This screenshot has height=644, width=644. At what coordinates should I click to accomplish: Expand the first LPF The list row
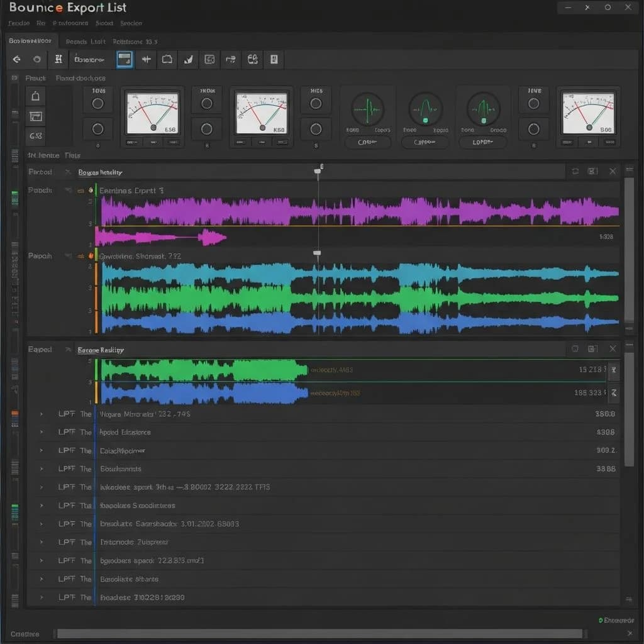click(41, 414)
